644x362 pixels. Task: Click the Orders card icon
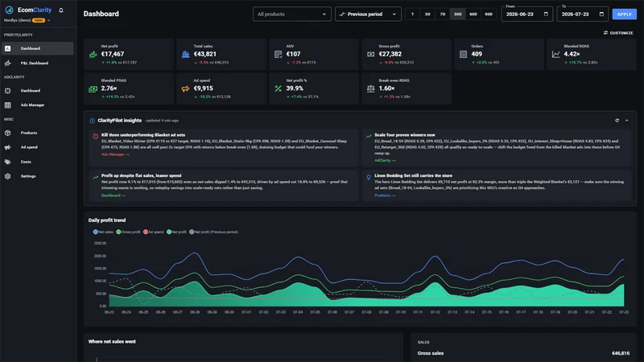[464, 54]
